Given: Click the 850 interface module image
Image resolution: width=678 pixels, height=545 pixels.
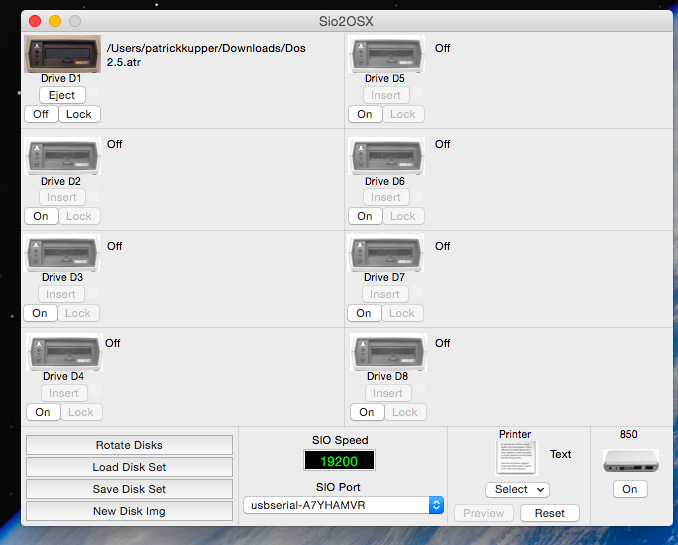Looking at the screenshot, I should pyautogui.click(x=630, y=461).
